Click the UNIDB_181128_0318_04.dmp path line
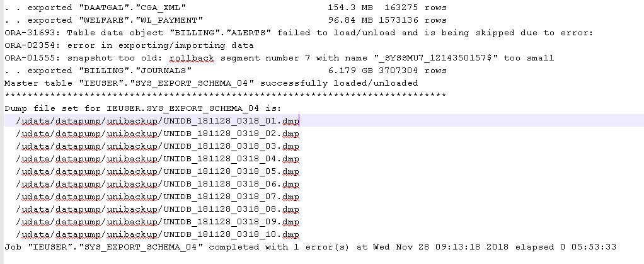644x264 pixels. point(158,159)
